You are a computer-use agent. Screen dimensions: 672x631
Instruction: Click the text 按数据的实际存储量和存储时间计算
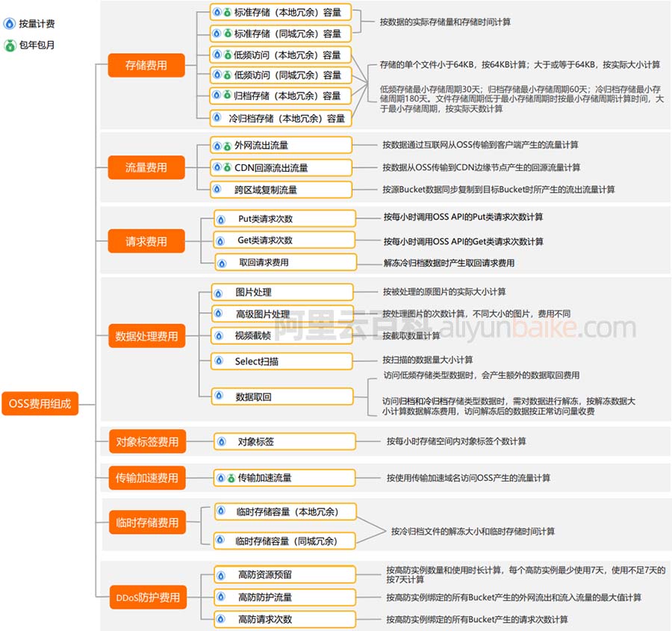445,22
